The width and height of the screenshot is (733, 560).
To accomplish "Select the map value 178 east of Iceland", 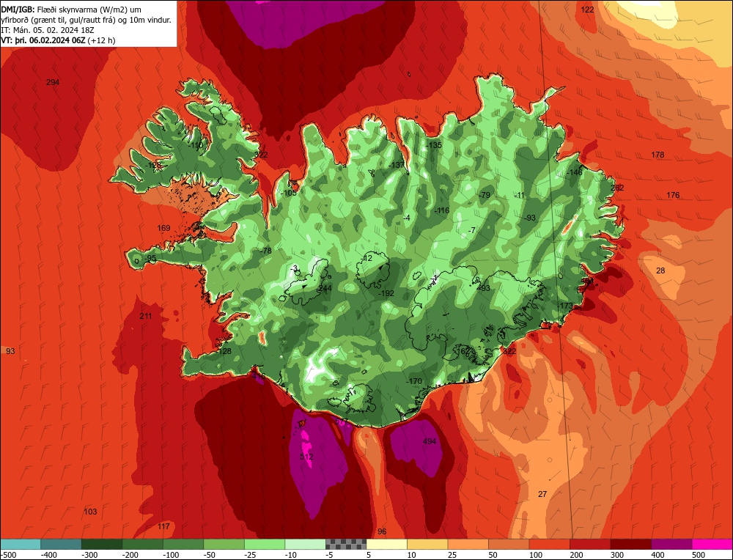I will pos(658,155).
